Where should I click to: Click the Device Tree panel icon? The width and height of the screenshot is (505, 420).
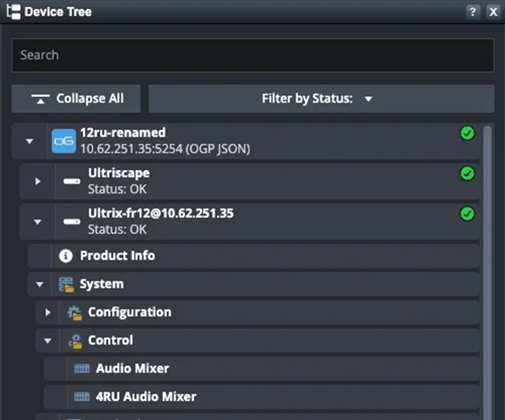pos(13,12)
